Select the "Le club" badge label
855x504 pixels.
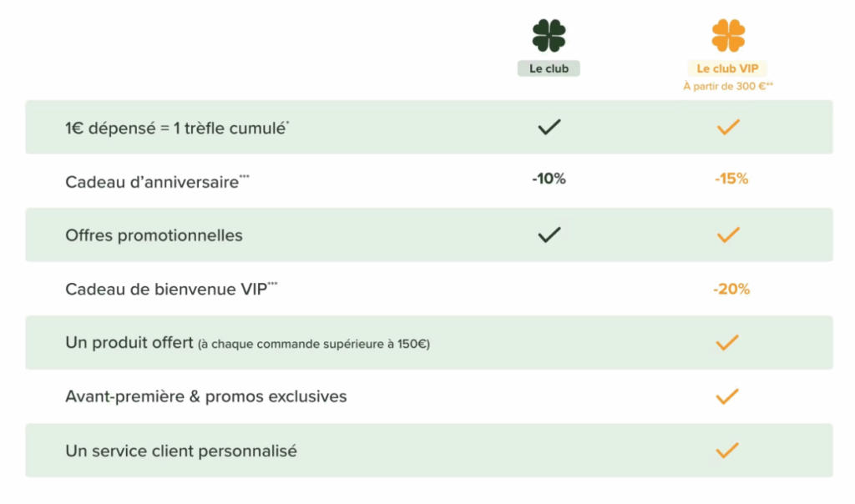coord(549,68)
